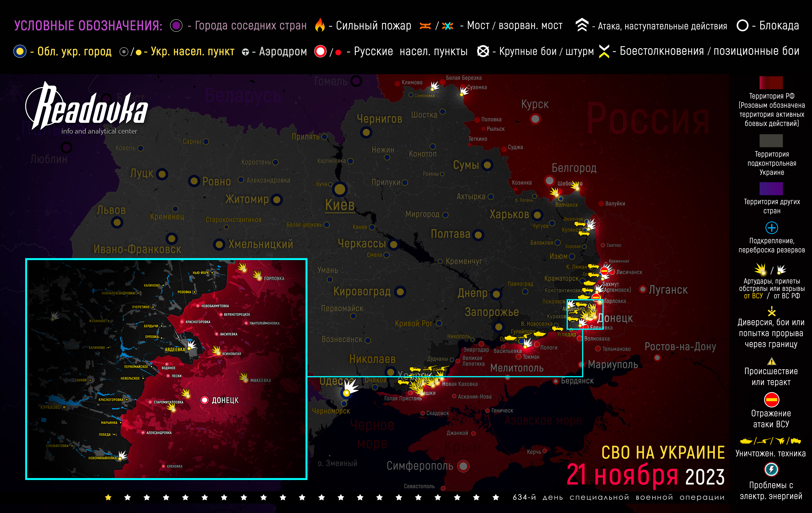This screenshot has width=812, height=513.
Task: Click the attack chevrons legend icon
Action: (x=582, y=25)
